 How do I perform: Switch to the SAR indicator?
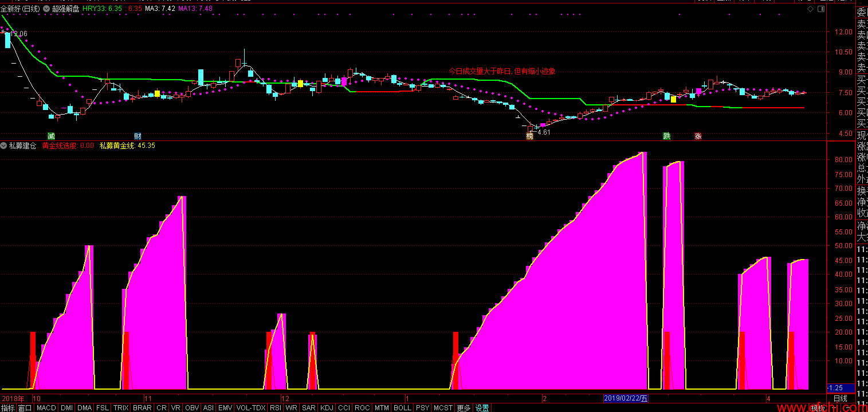[309, 408]
